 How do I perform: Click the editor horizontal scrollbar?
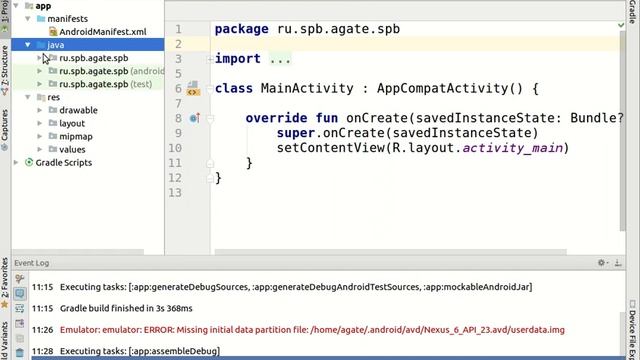(x=391, y=252)
